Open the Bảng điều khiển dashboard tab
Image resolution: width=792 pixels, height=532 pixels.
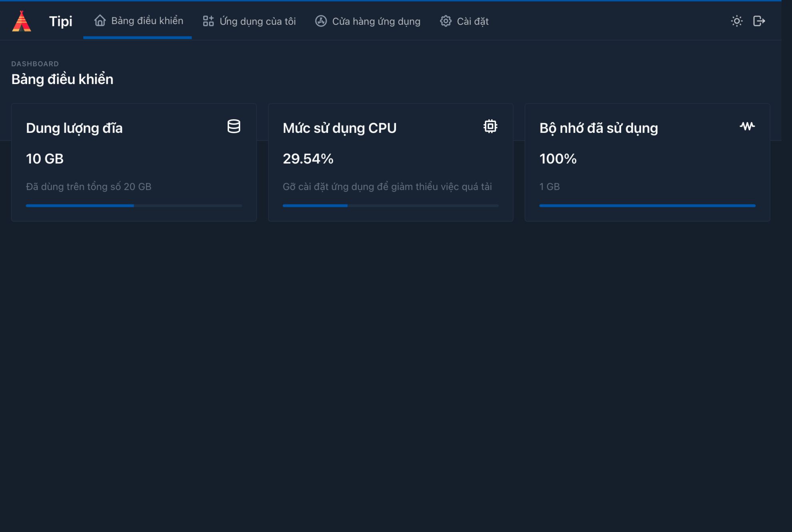point(148,21)
